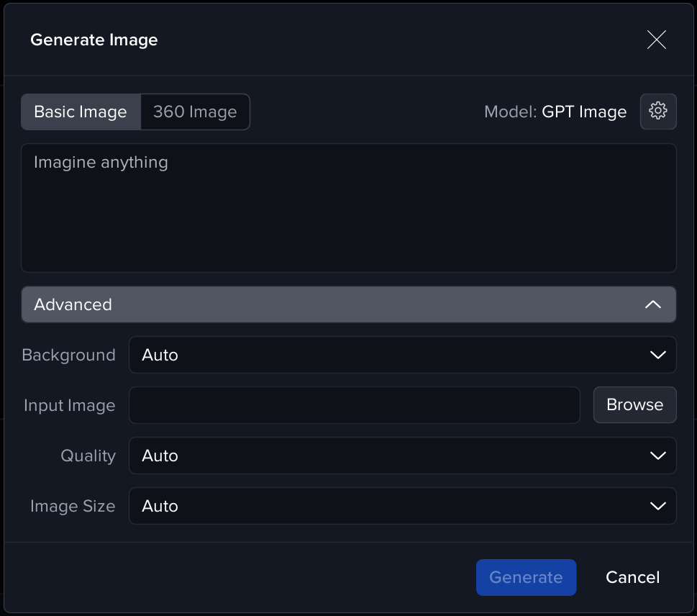Click the "Input Image" field label
This screenshot has height=616, width=697.
pyautogui.click(x=69, y=406)
